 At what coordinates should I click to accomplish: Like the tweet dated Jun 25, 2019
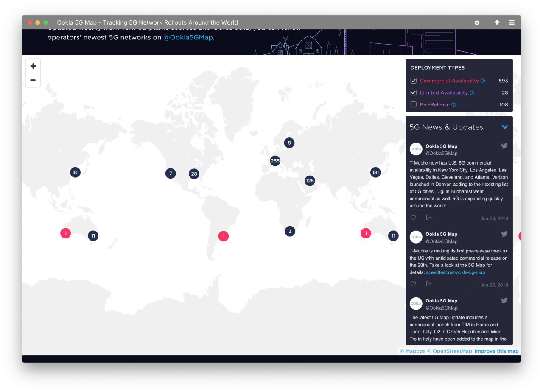tap(413, 284)
